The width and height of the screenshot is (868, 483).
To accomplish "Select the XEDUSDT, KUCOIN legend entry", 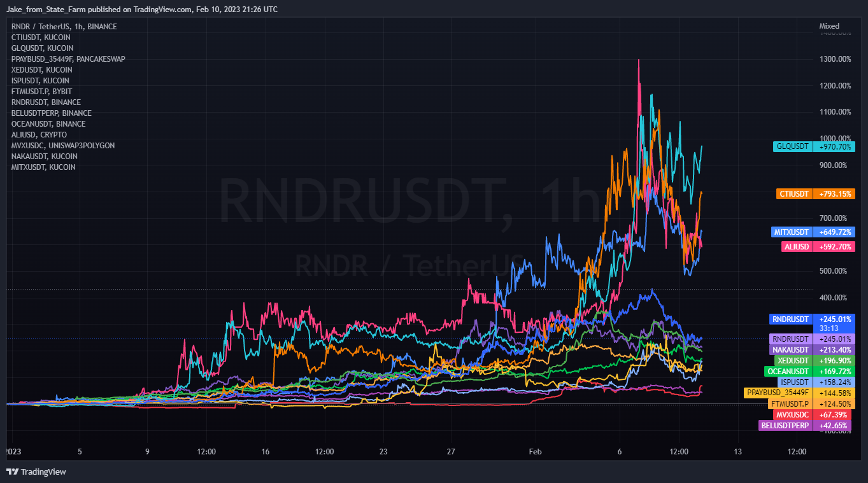I will [42, 70].
